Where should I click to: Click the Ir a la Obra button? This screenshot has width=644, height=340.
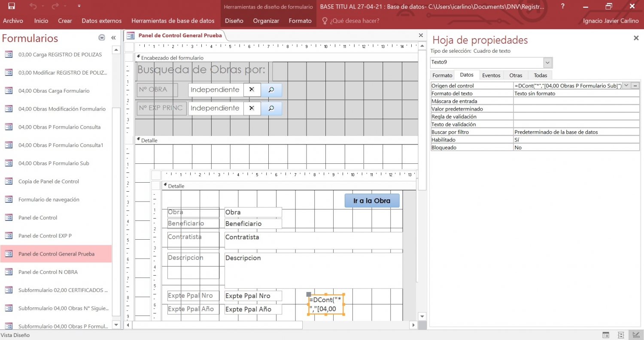[x=372, y=201]
